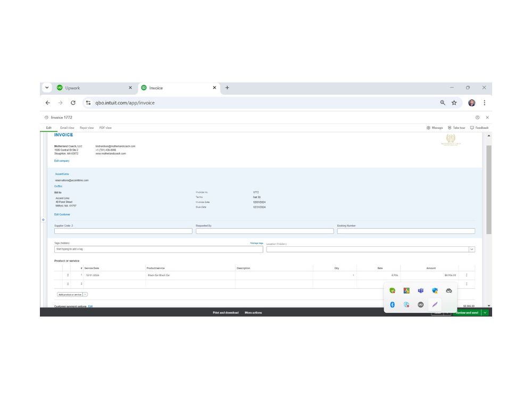Open the row 1 more options menu
Viewport: 532px width, 399px height.
click(467, 275)
